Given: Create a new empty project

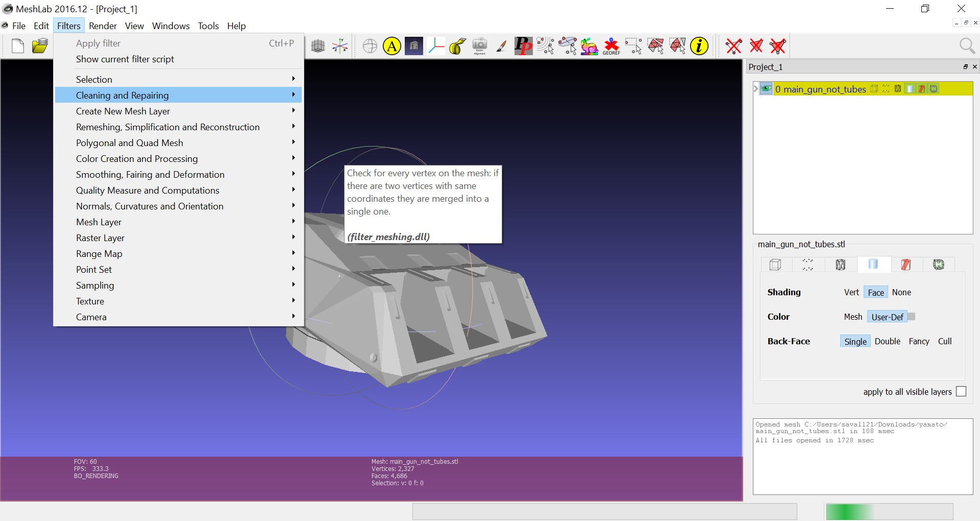Looking at the screenshot, I should pos(18,46).
